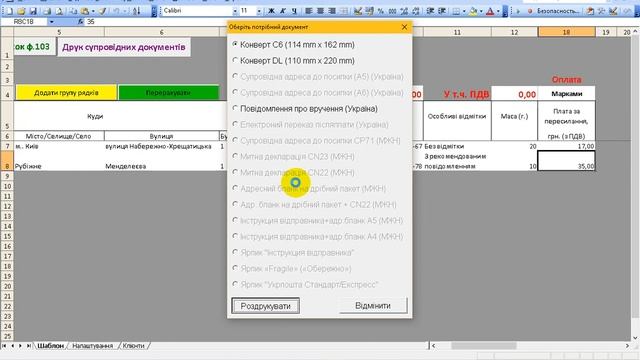Screen dimensions: 640x360
Task: Select Супровідна адреса до посилки (A6) option
Action: coord(318,92)
